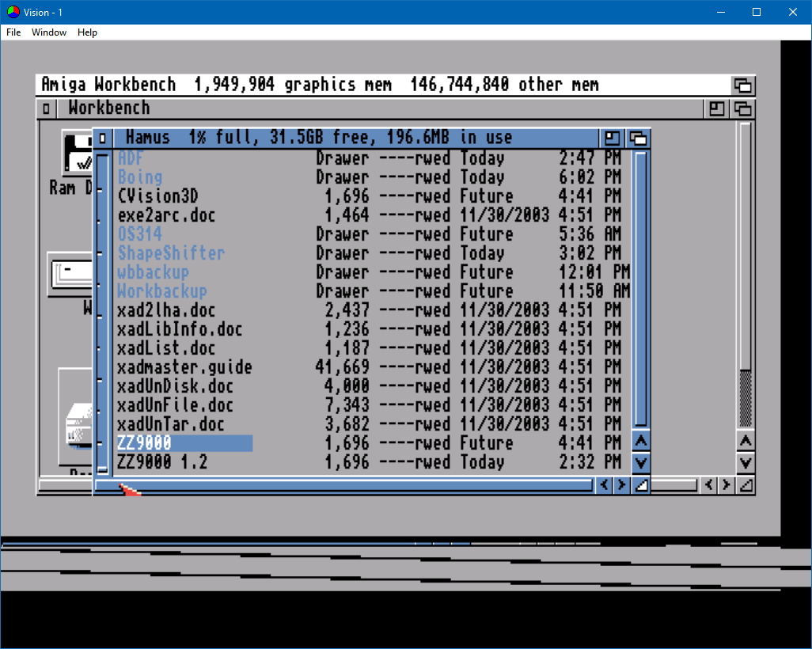Click the Workbench window scroll left arrow
Screen dimensions: 812x649
click(x=708, y=485)
